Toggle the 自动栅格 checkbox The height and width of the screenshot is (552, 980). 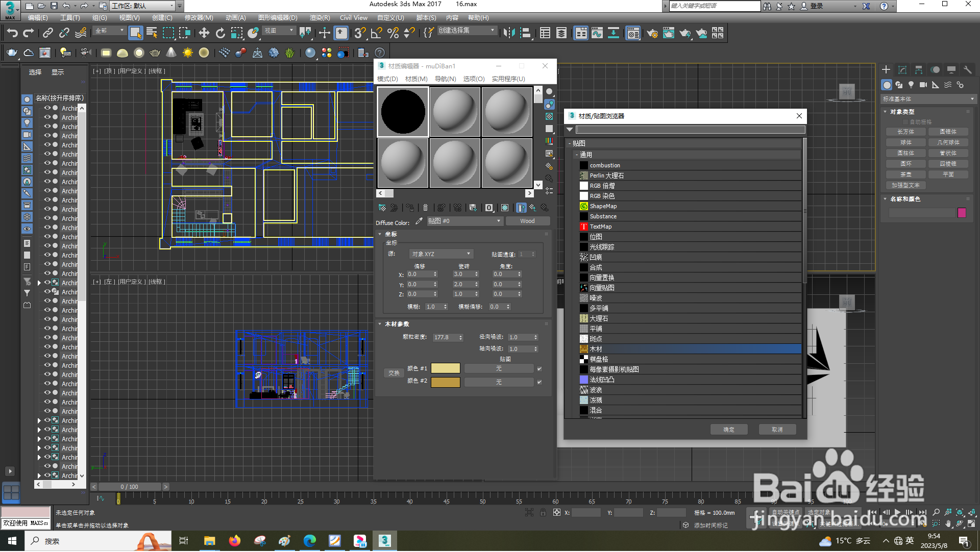tap(906, 122)
